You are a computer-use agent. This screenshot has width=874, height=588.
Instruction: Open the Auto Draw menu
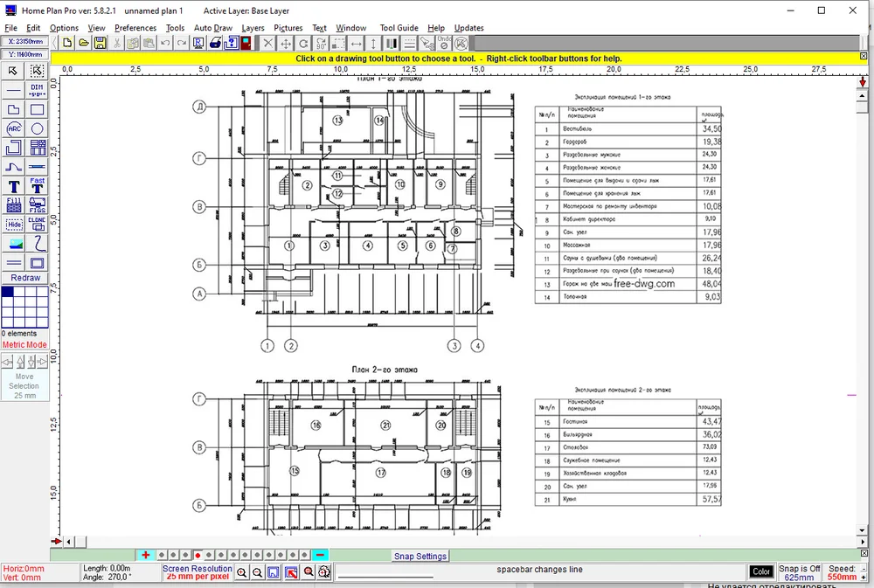pos(212,28)
